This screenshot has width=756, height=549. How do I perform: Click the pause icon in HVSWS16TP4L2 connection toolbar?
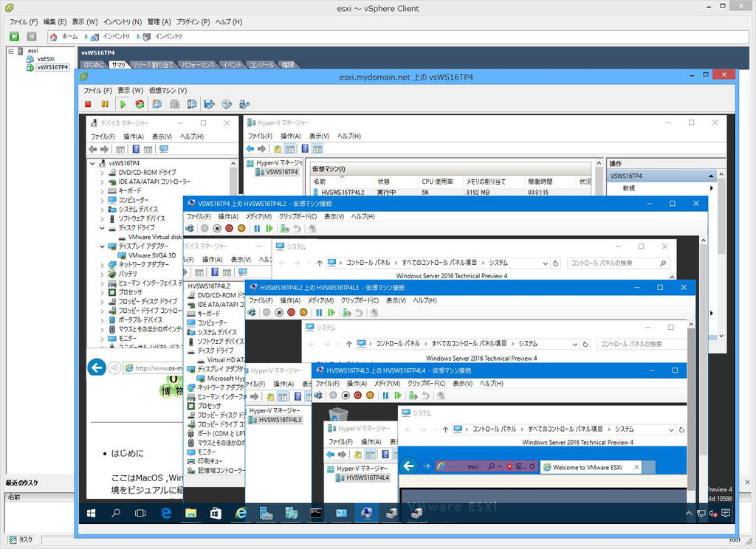point(257,229)
